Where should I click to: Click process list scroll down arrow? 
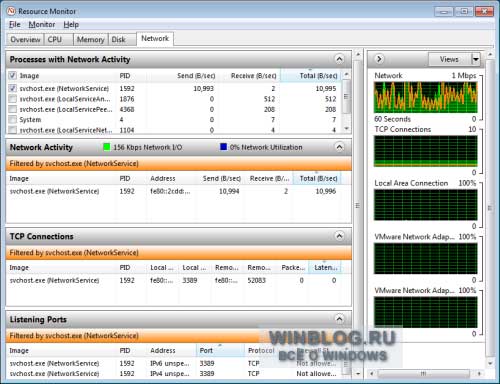pyautogui.click(x=346, y=129)
